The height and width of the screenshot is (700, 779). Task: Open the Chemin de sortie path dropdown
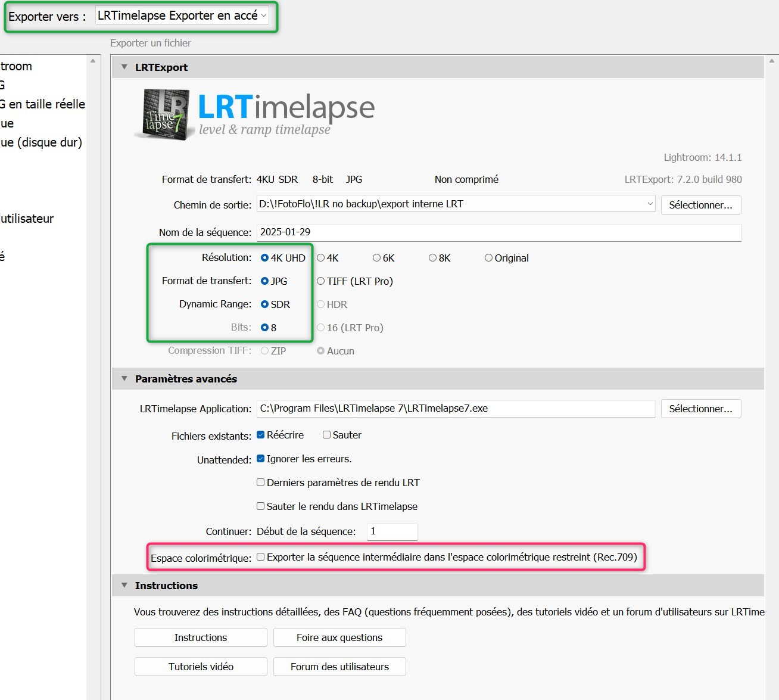(650, 204)
